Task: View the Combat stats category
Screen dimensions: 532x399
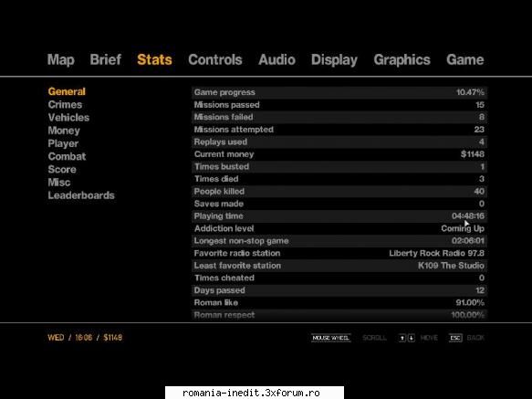Action: click(x=67, y=156)
